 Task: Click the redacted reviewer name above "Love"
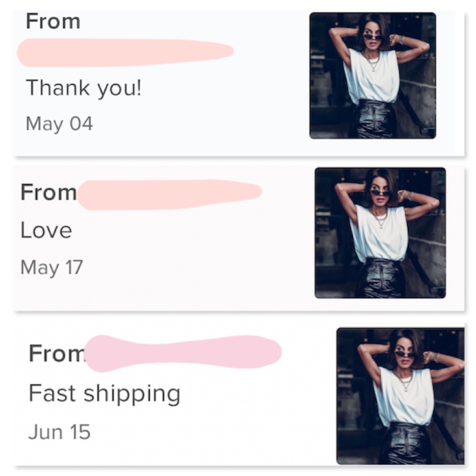(x=169, y=194)
